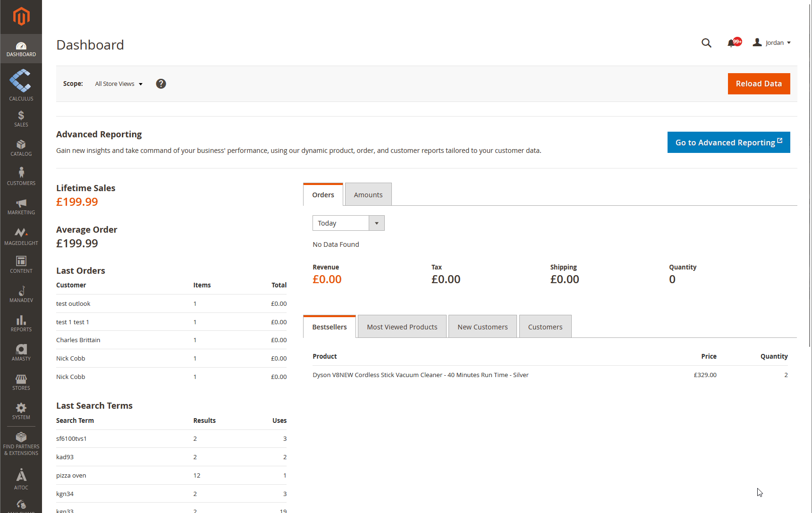
Task: Open the Catalog sidebar menu
Action: click(x=21, y=148)
